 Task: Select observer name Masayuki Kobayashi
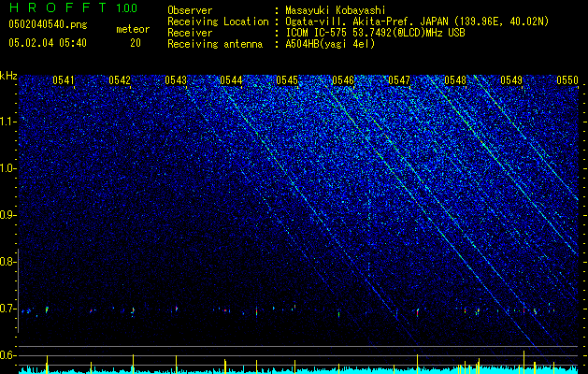[x=336, y=10]
